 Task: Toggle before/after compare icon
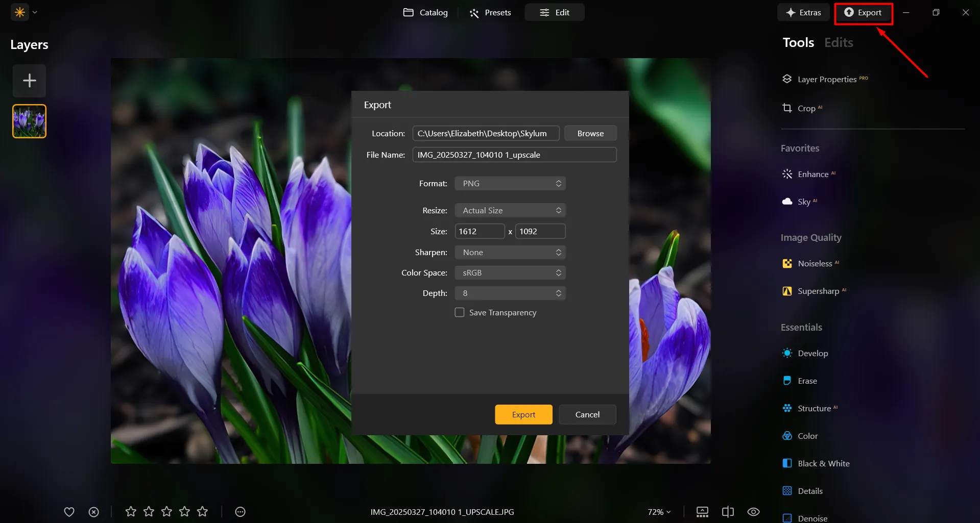pos(728,512)
